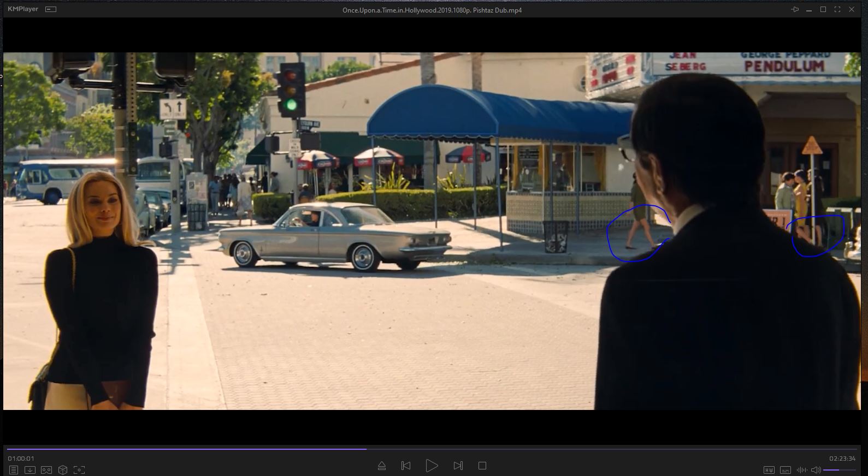
Task: Open the playlist panel icon
Action: [14, 470]
